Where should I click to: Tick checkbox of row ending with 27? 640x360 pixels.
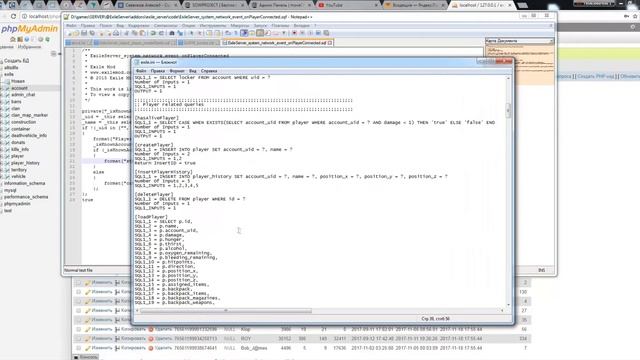click(x=78, y=311)
